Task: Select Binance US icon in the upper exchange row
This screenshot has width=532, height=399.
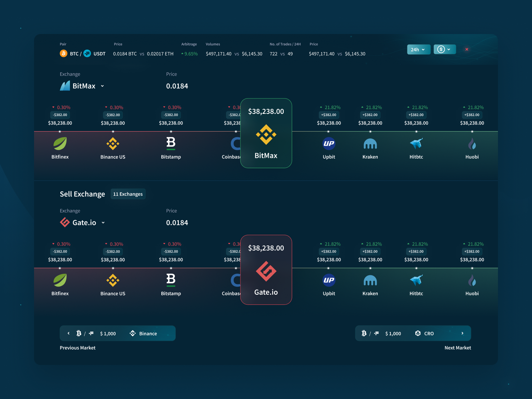Action: click(113, 144)
